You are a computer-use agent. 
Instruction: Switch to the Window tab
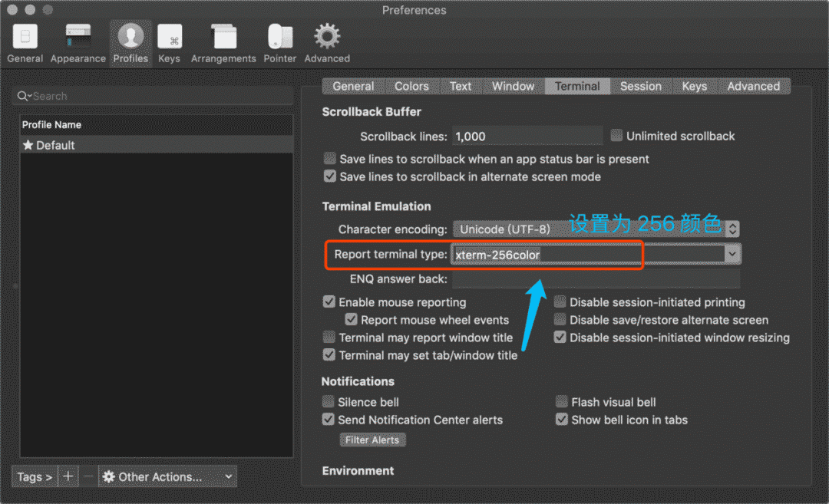513,86
